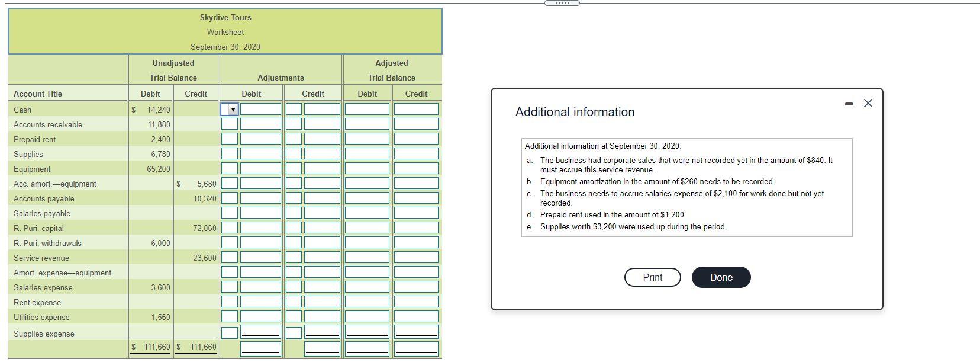Click the Adjustments credit total field

[x=323, y=348]
